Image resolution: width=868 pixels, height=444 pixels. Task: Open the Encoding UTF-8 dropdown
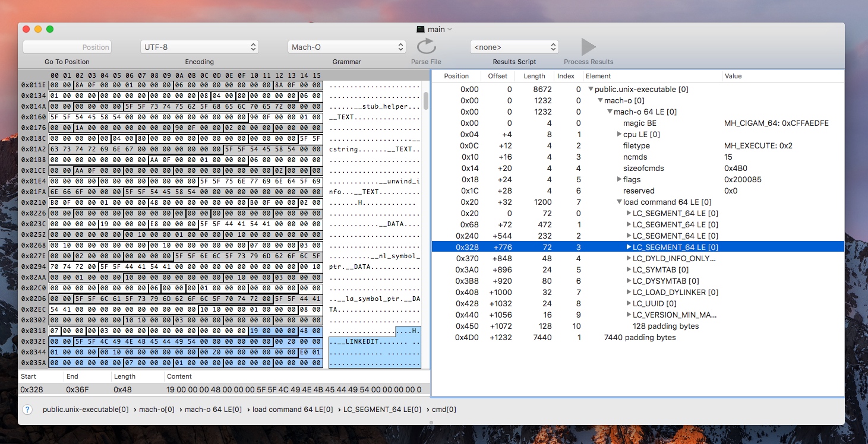tap(199, 47)
